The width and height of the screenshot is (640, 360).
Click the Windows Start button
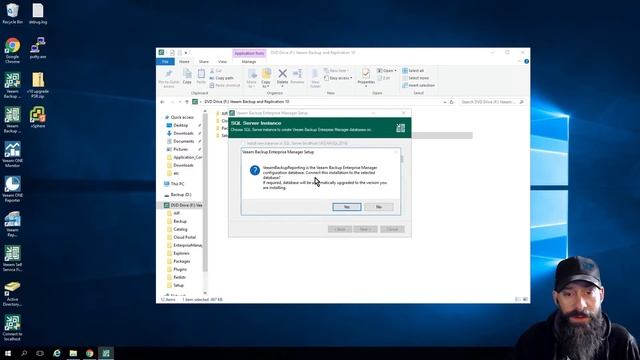[x=7, y=353]
